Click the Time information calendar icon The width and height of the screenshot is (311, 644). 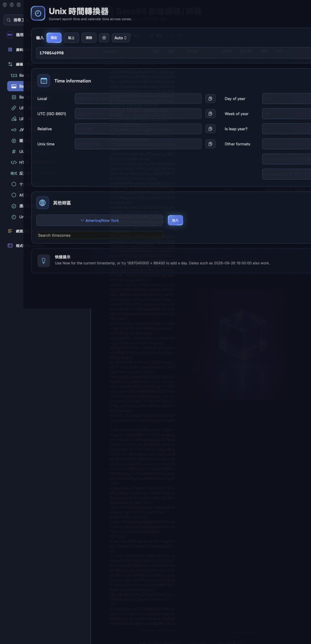pos(44,81)
